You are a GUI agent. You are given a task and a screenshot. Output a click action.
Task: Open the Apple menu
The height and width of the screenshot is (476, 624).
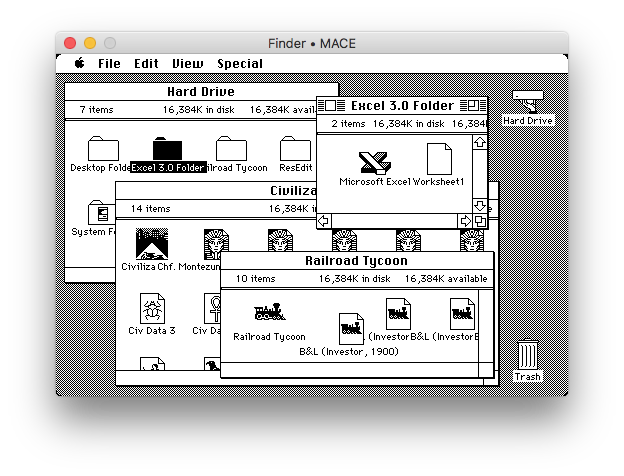(80, 63)
